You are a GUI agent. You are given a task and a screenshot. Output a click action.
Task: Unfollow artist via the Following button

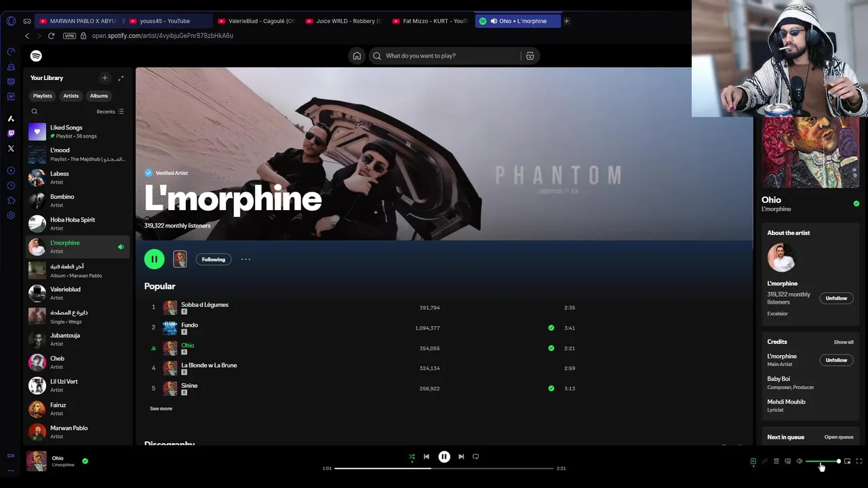coord(214,259)
